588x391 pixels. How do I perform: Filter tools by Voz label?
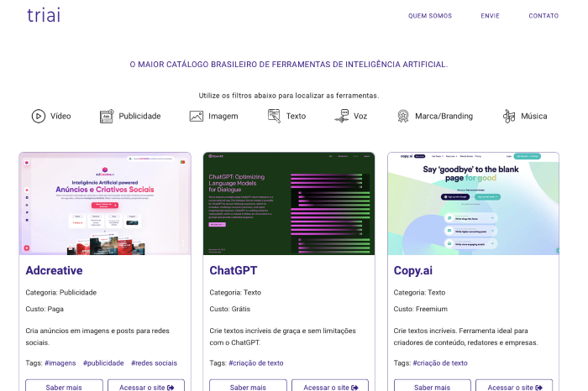(360, 116)
